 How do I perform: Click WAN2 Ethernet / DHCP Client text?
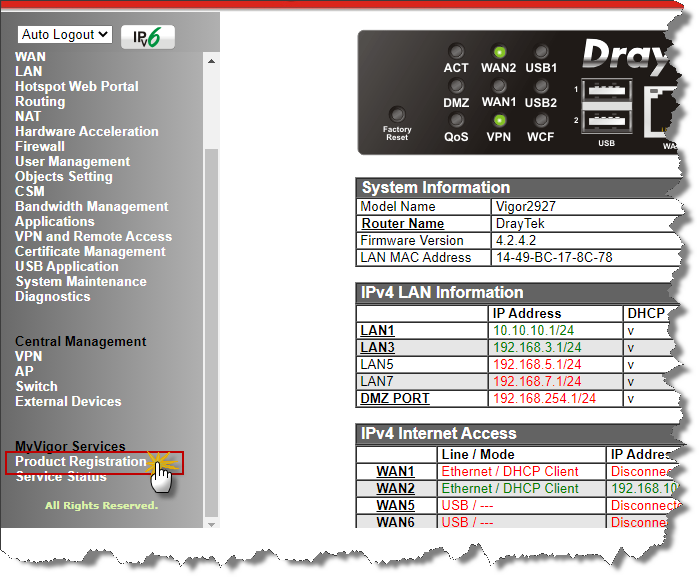tap(510, 488)
